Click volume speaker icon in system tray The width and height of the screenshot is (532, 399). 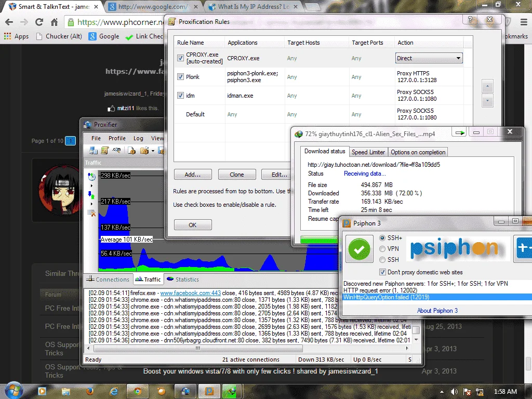454,392
